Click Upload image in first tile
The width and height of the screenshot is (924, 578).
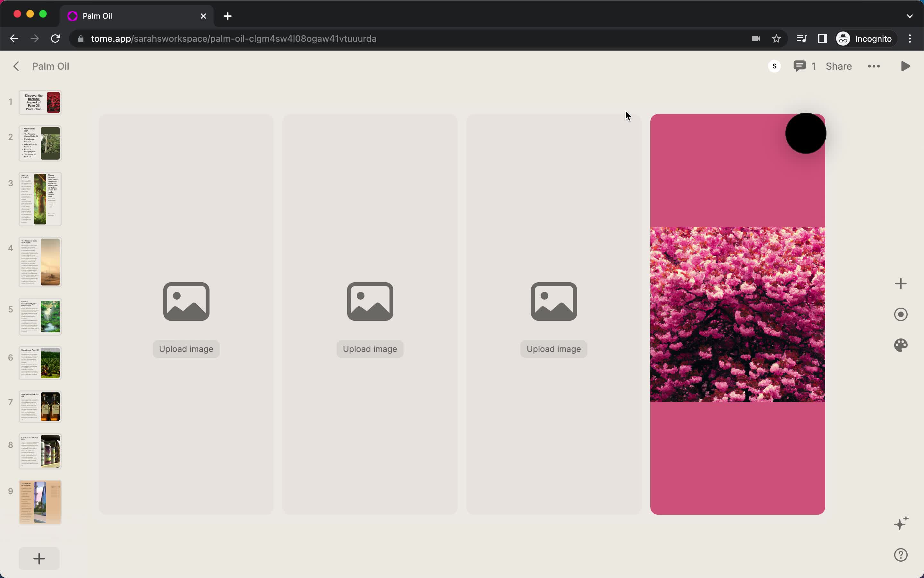click(186, 349)
